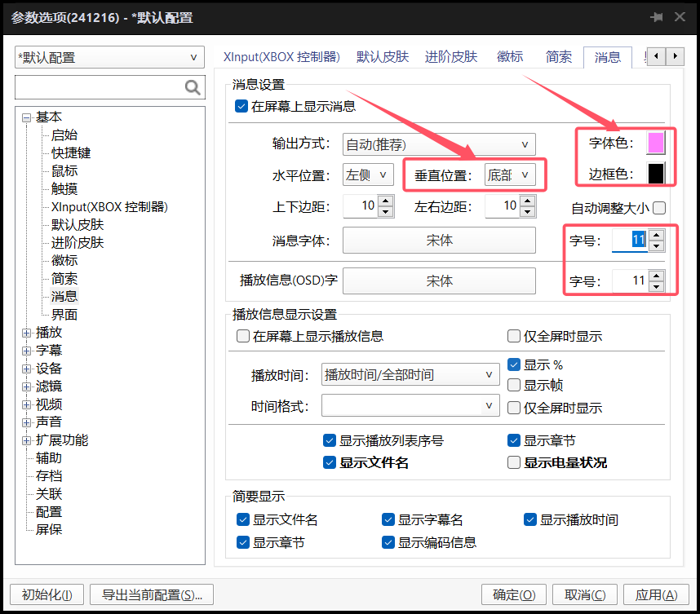Toggle 显示电量状况 checkbox

tap(514, 462)
